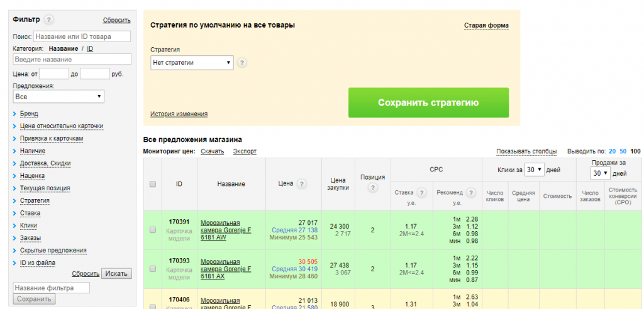Focus the price до field
Viewport: 644px width, 309px height.
[x=95, y=74]
